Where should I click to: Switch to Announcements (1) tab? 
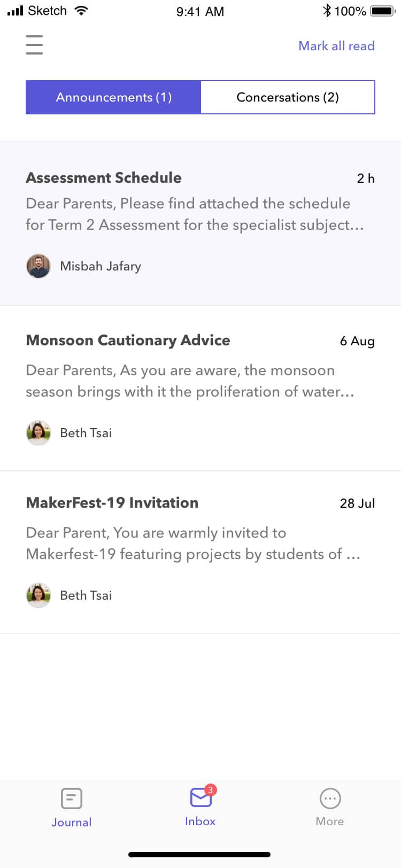(113, 97)
